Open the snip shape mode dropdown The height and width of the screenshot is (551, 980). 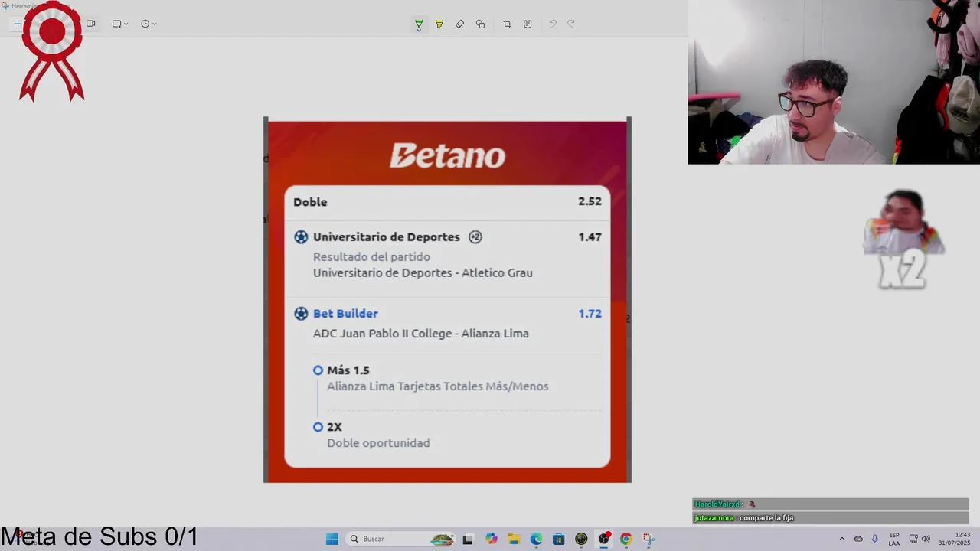coord(120,24)
